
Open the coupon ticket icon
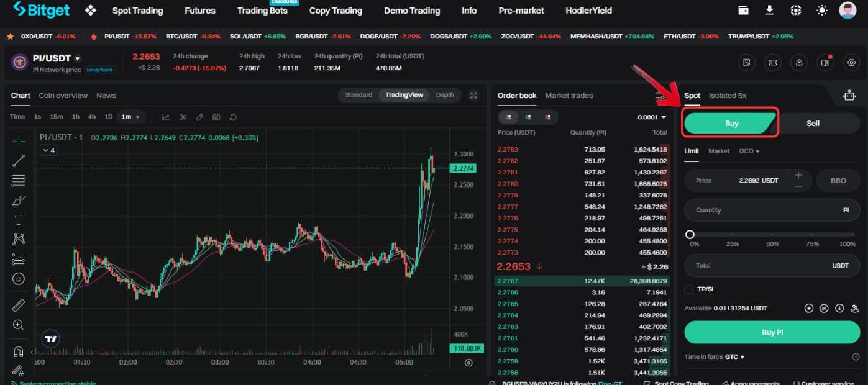[x=773, y=63]
